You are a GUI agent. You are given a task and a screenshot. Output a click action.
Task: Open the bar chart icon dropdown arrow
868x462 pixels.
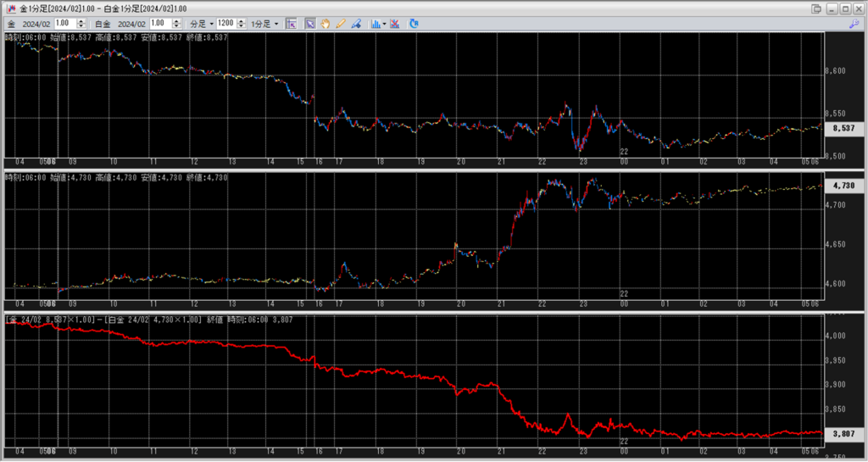[385, 24]
